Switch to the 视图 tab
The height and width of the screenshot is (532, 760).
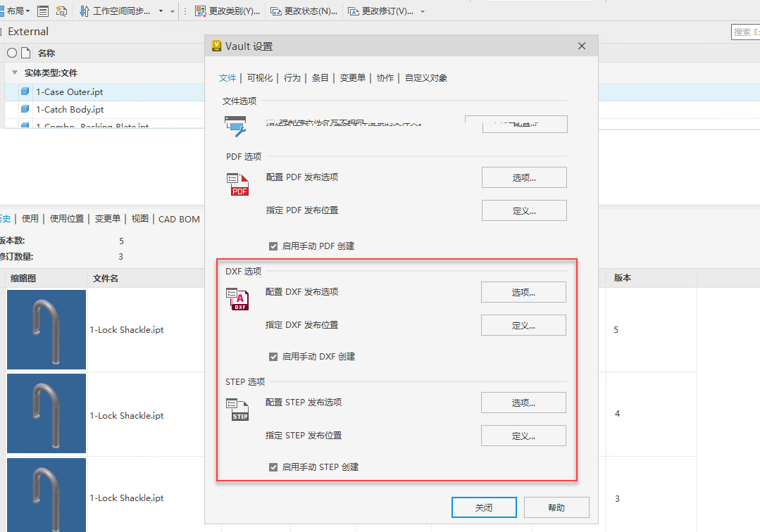(140, 219)
